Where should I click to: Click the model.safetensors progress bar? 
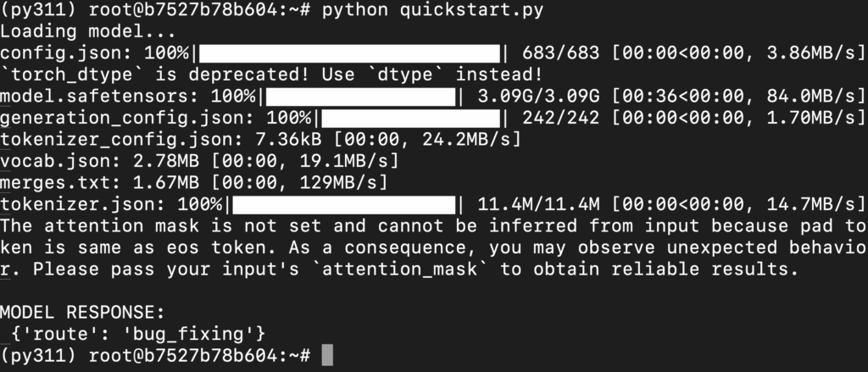pyautogui.click(x=359, y=96)
